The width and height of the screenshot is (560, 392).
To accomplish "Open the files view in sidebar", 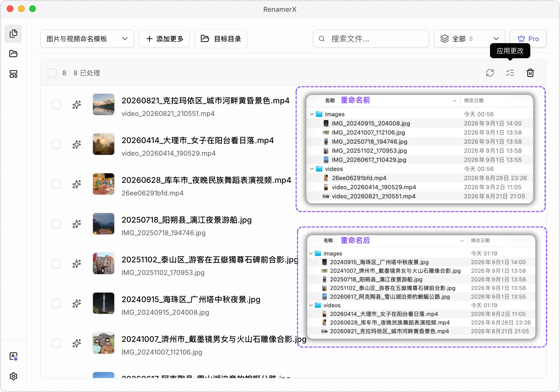I will coord(13,34).
